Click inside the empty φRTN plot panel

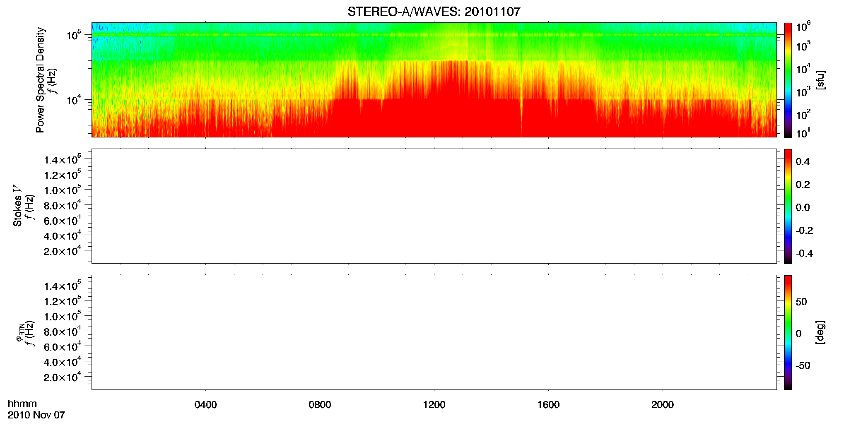(434, 332)
